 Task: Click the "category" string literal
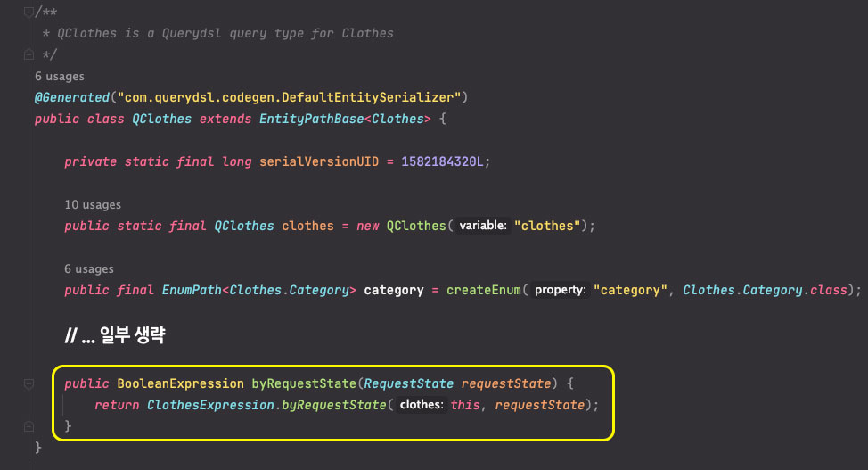pos(631,291)
